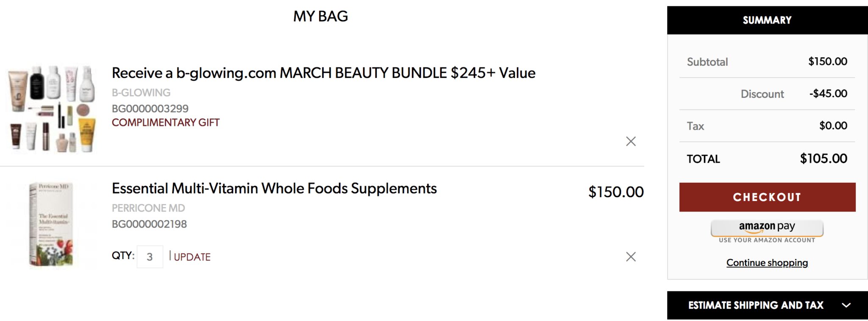
Task: Open the Continue shopping link
Action: pos(767,262)
